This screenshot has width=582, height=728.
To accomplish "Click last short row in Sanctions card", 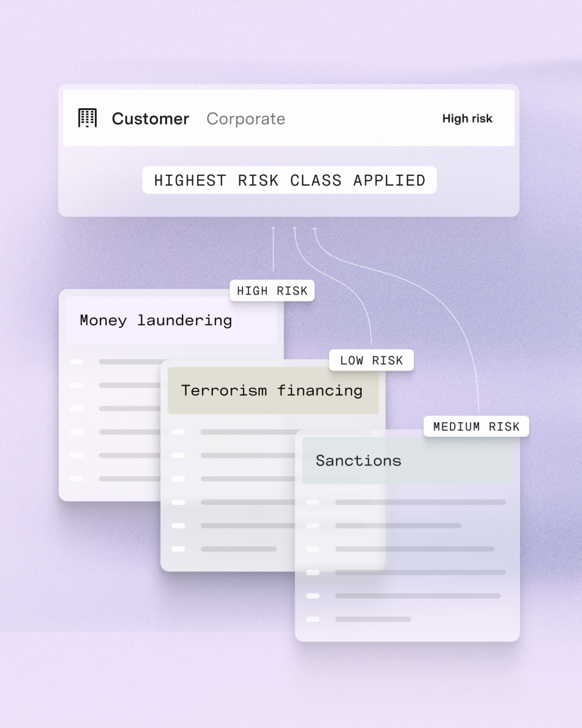I will pyautogui.click(x=373, y=619).
